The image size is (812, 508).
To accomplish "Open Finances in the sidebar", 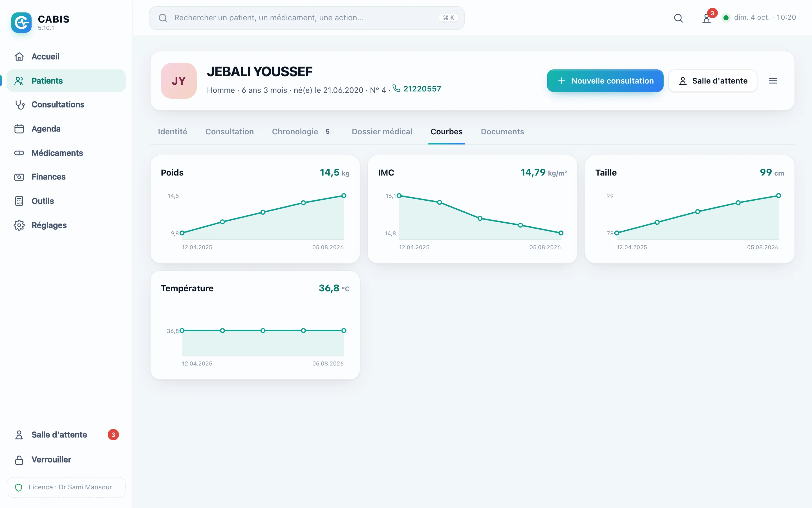I will click(66, 177).
